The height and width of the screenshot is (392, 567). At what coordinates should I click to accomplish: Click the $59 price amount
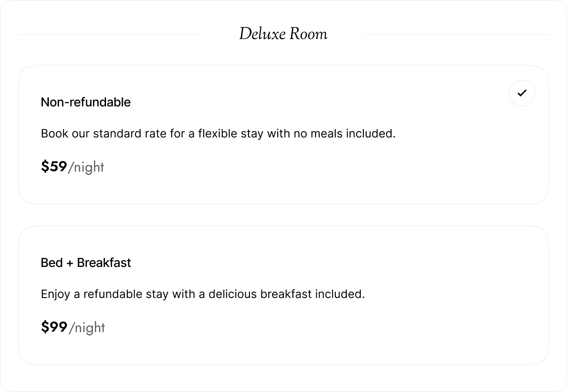tap(54, 167)
